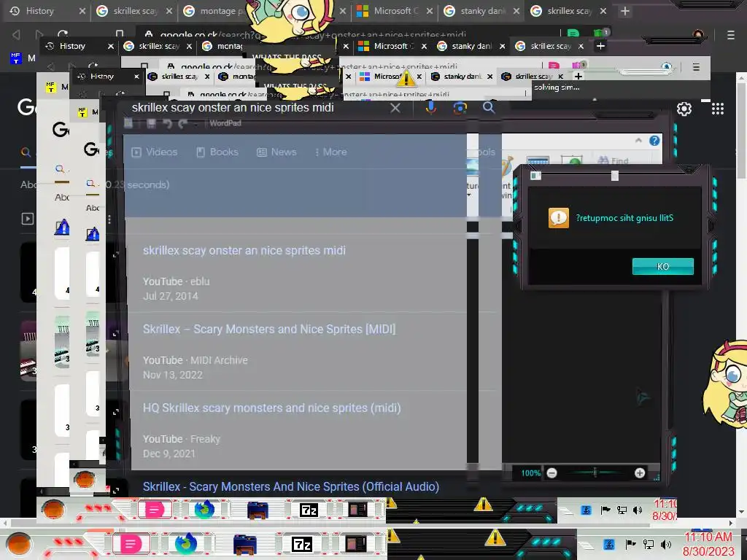Screen dimensions: 747x560
Task: Open volume control in bottom system tray
Action: coord(666,544)
